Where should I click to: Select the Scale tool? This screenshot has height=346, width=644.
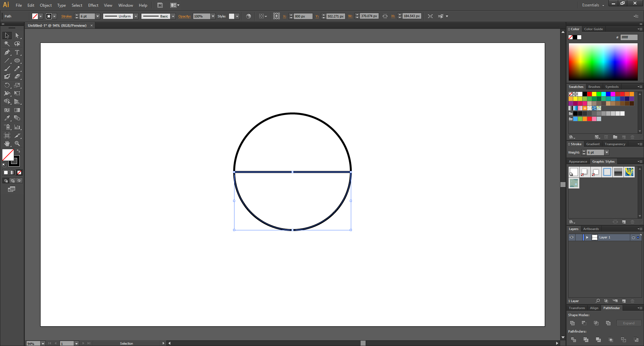point(17,85)
